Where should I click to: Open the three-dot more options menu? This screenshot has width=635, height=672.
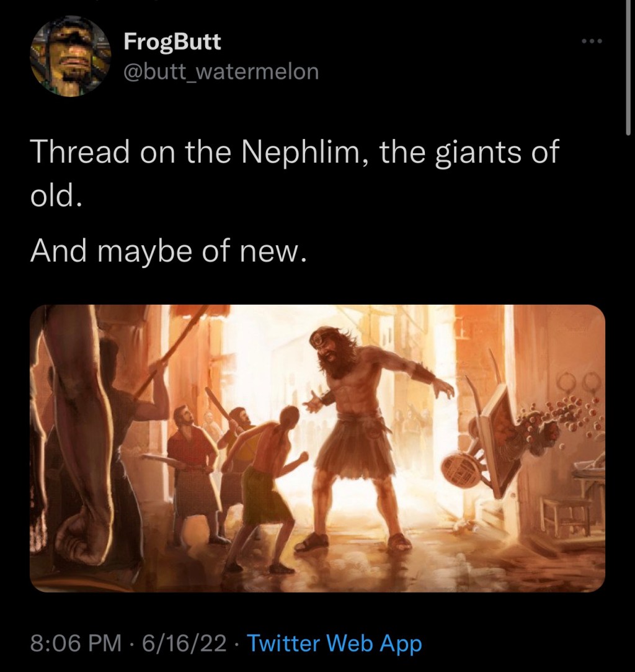tap(592, 42)
